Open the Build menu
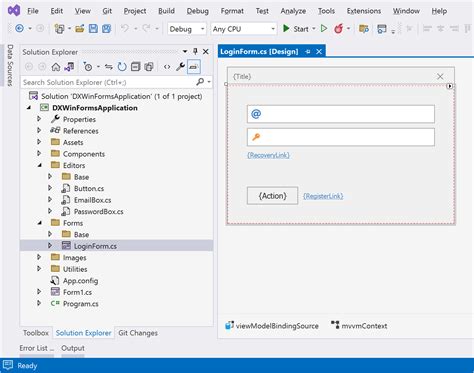This screenshot has height=373, width=474. (166, 11)
